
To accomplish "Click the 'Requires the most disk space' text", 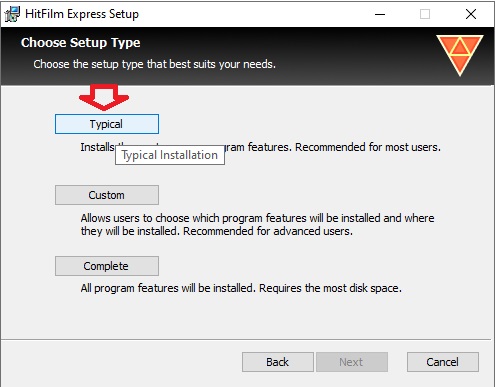I will point(330,288).
